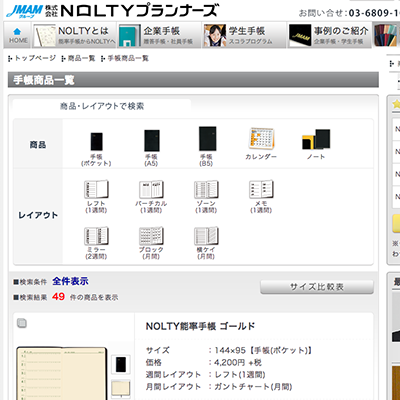Image resolution: width=400 pixels, height=400 pixels.
Task: Click the 手帳商品一覧 section header
Action: [193, 80]
